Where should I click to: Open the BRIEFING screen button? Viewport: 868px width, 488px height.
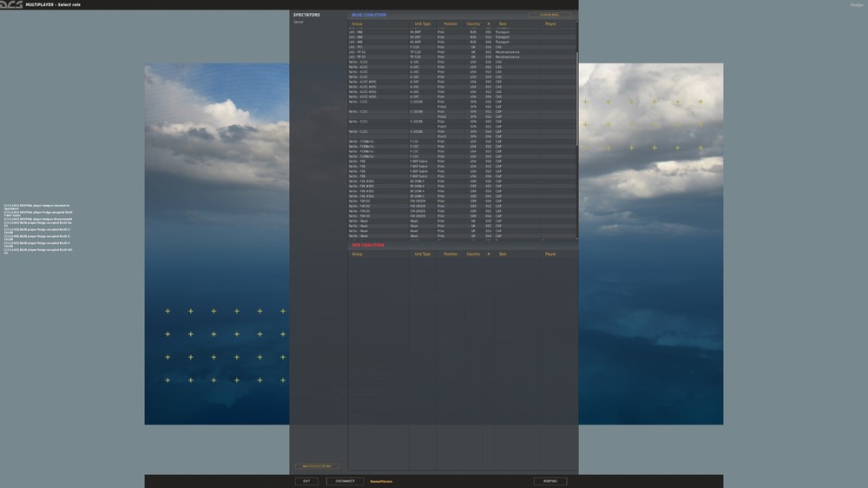pyautogui.click(x=550, y=481)
